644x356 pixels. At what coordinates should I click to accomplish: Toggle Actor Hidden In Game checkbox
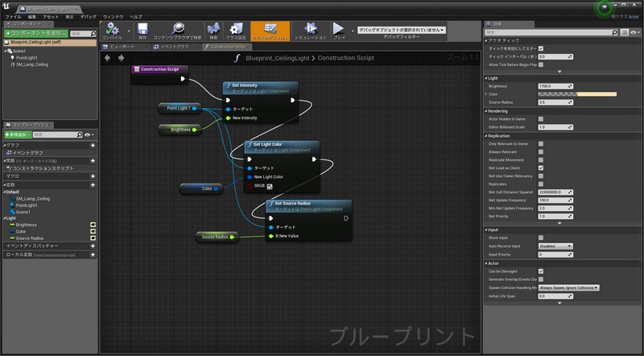(541, 119)
